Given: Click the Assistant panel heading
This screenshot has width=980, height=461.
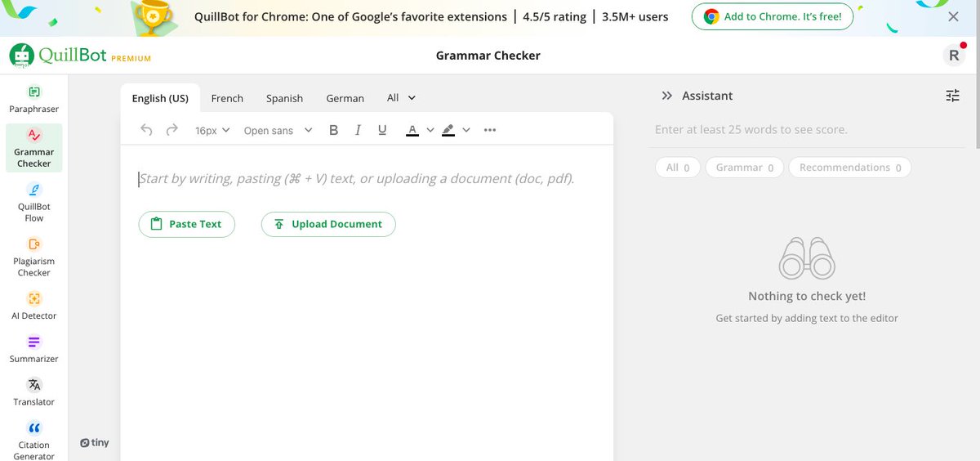Looking at the screenshot, I should [x=707, y=96].
